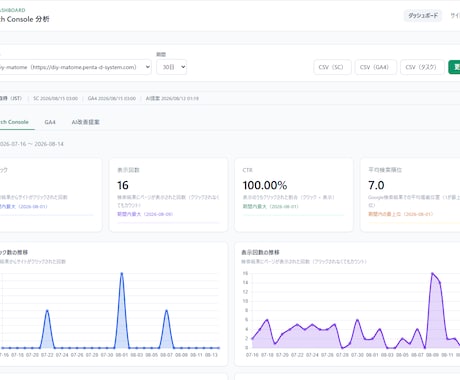Click the CTR value 100.00%
The width and height of the screenshot is (460, 380).
click(x=265, y=185)
